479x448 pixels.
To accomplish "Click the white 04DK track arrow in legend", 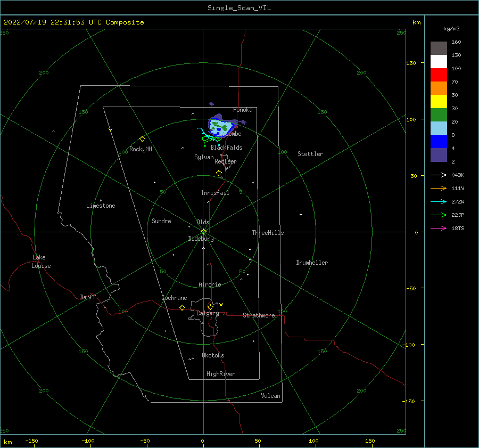I will pos(439,175).
